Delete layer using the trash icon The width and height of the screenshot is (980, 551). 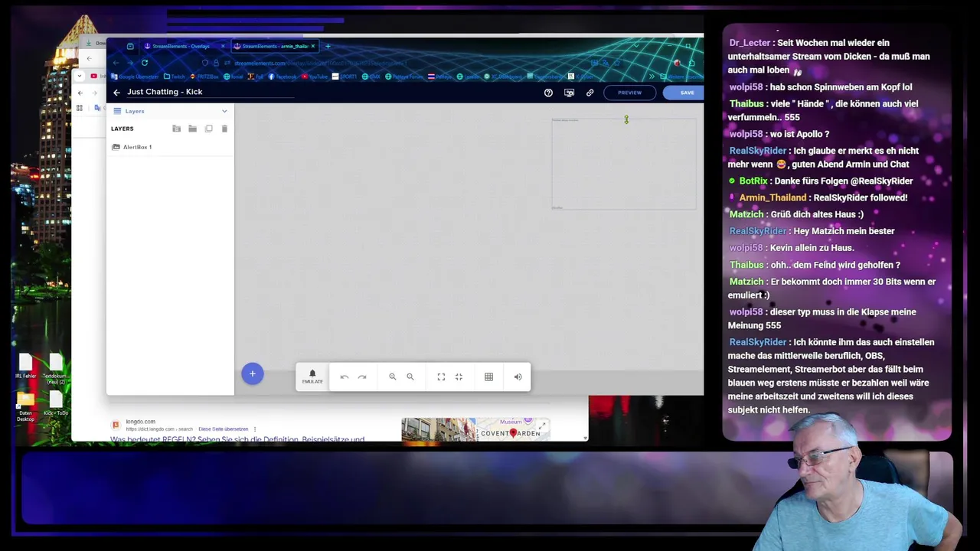[224, 129]
